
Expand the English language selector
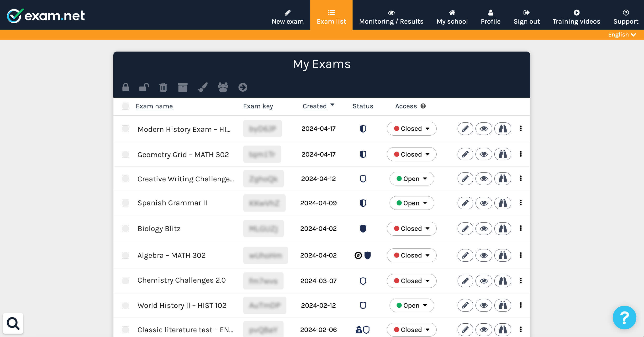click(x=622, y=35)
